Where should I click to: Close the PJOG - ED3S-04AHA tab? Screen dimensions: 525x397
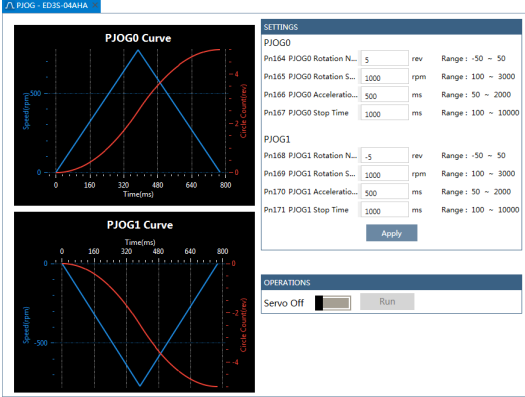pos(95,5)
